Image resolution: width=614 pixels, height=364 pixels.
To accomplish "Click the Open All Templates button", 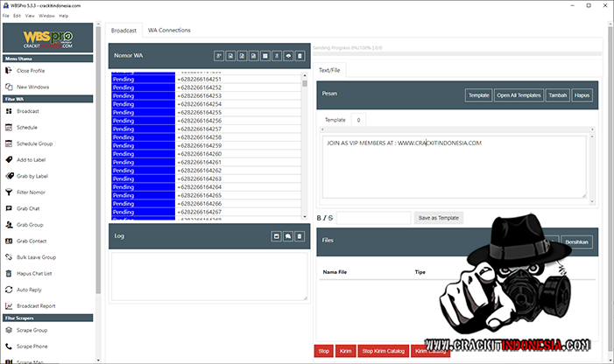I will coord(519,95).
